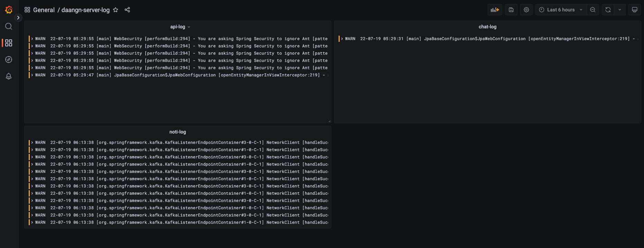Open the chat-log panel title menu
Viewport: 644px width, 248px height.
pyautogui.click(x=488, y=27)
